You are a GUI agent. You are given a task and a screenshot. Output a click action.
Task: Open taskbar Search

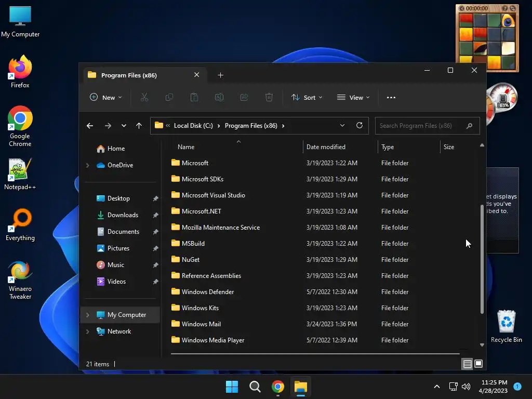pos(255,387)
